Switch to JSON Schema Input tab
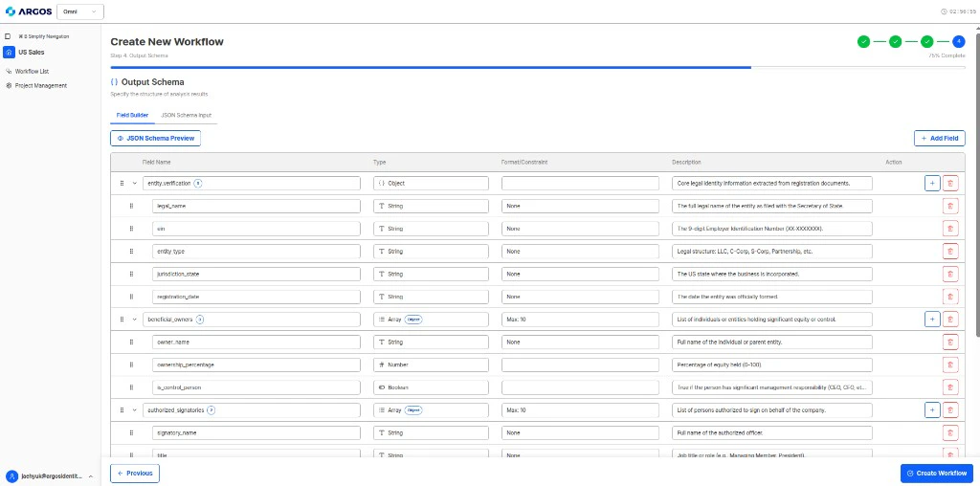 click(x=187, y=116)
